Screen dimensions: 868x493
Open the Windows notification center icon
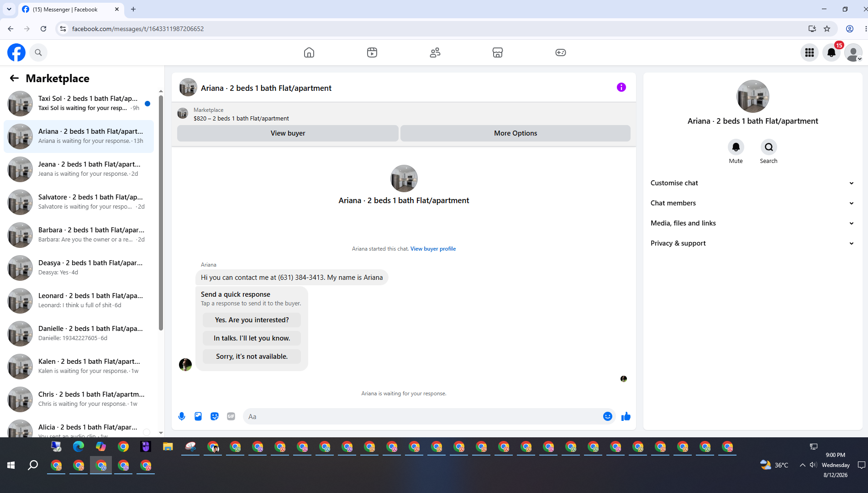861,465
